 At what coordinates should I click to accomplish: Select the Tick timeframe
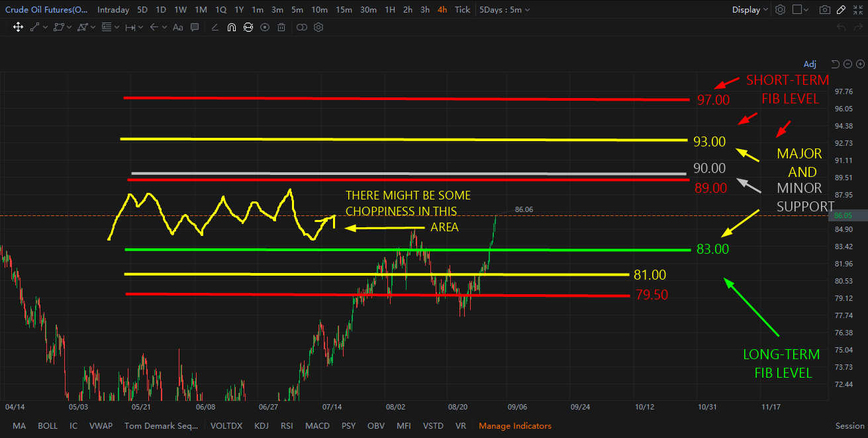click(462, 10)
